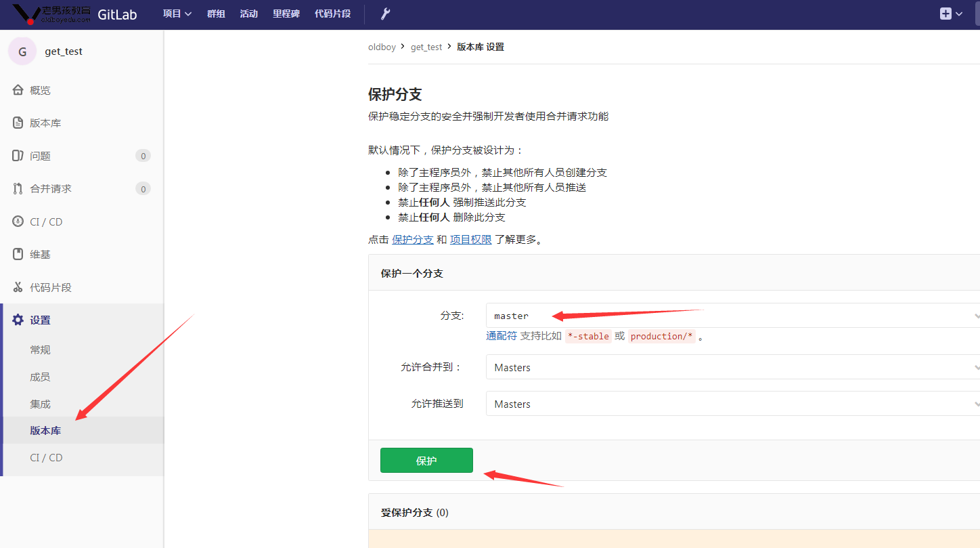Open 代码片段 in the top navigation
Screen dimensions: 980x548
(332, 14)
